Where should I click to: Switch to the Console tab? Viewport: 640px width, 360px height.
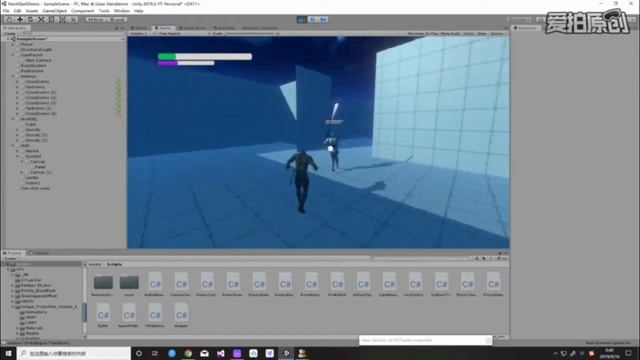(x=40, y=253)
